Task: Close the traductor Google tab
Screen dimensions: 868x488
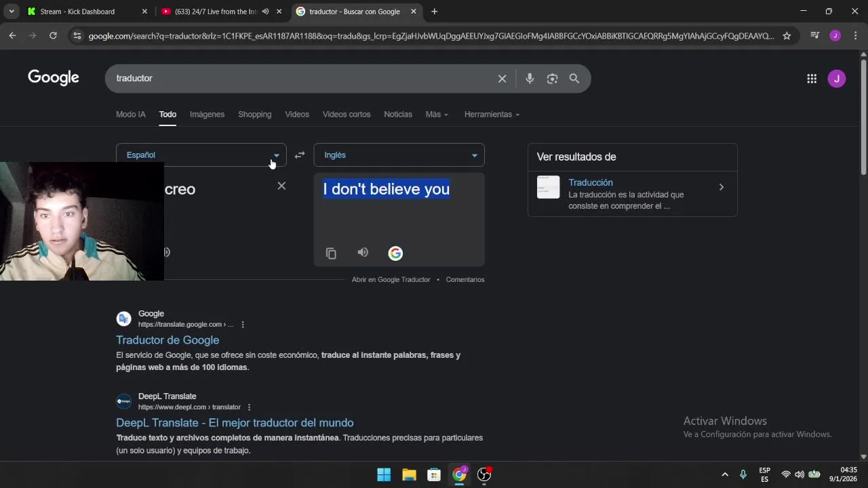Action: 414,12
